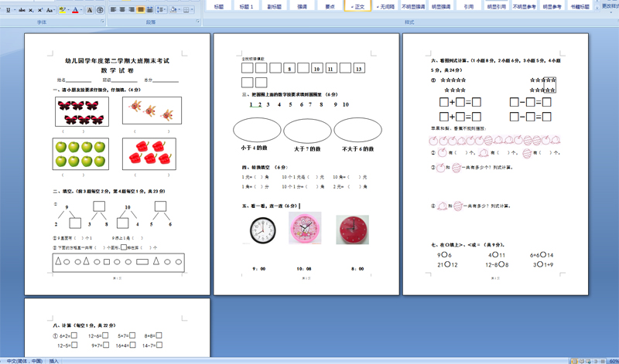Select the 正文 style
This screenshot has height=364, width=619.
click(x=357, y=5)
